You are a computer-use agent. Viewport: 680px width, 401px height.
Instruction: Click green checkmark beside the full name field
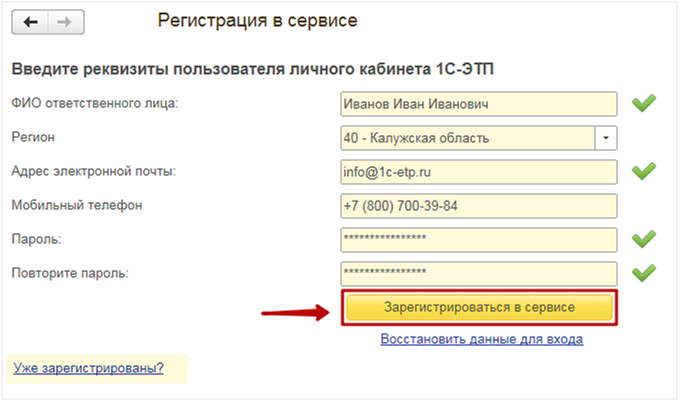pos(643,102)
